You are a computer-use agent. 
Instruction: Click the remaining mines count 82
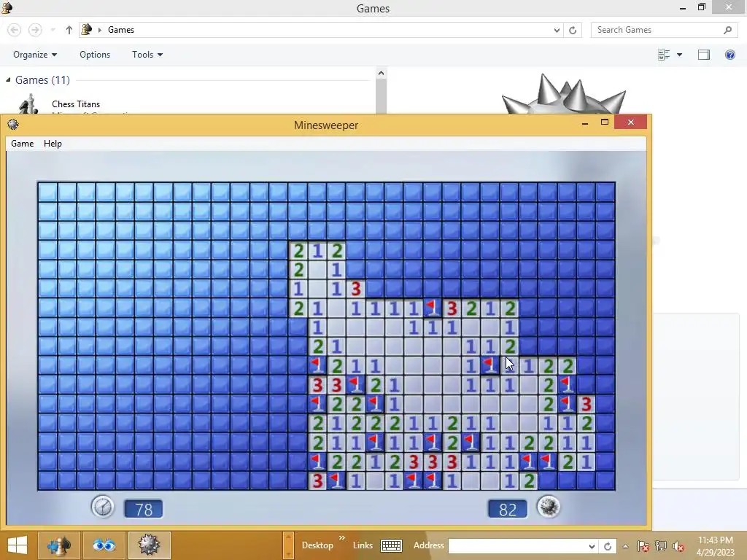[x=508, y=510]
